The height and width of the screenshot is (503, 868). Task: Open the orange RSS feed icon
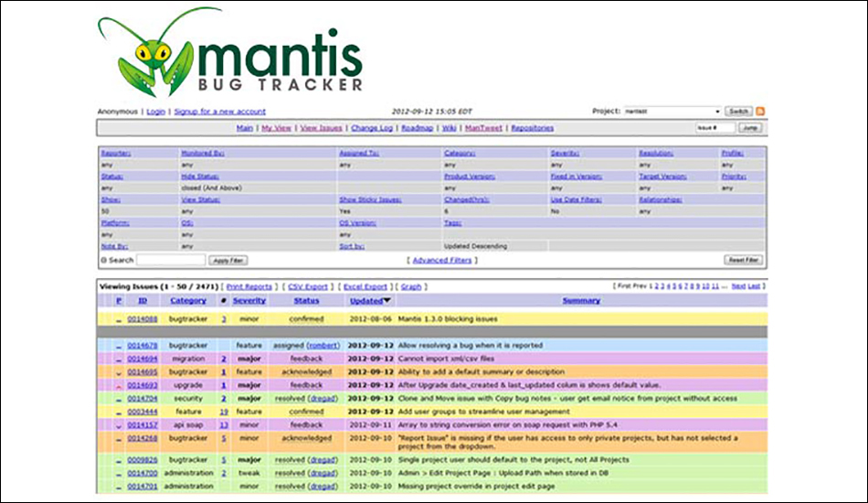click(760, 112)
